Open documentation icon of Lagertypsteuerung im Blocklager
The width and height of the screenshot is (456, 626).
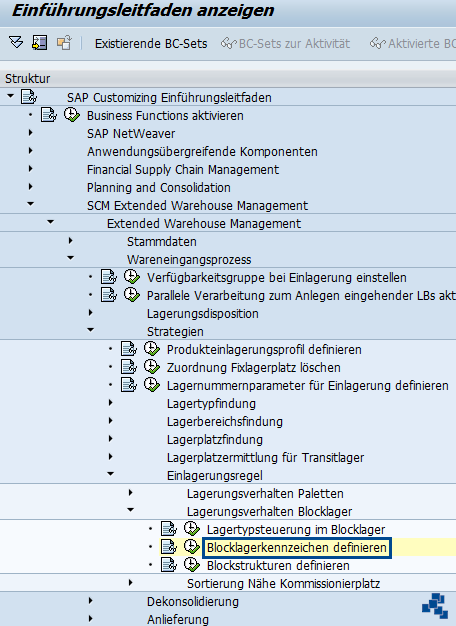click(x=169, y=529)
